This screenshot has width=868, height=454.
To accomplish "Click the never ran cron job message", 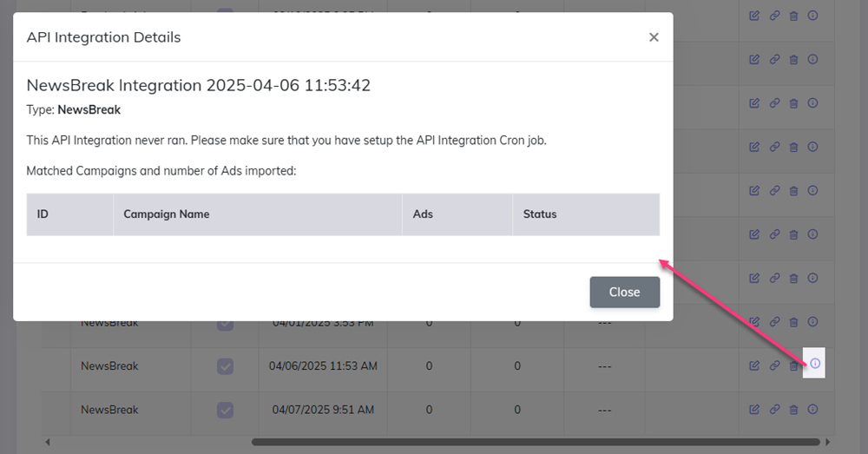I will (286, 140).
